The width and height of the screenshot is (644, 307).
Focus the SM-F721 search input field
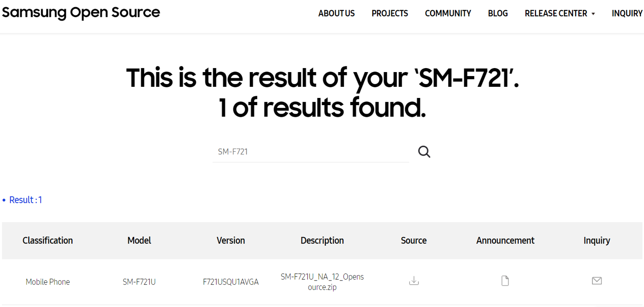(311, 152)
